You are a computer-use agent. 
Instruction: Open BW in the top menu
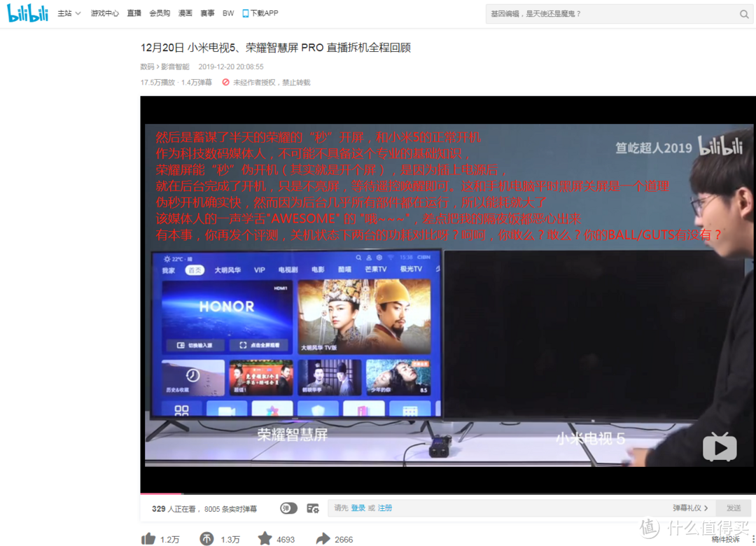[x=228, y=13]
